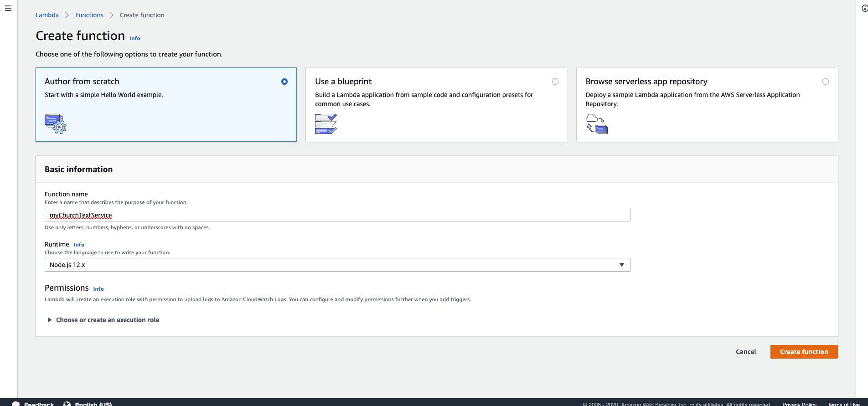Viewport: 868px width, 406px height.
Task: Select Browse serverless app repository radio button
Action: 826,82
